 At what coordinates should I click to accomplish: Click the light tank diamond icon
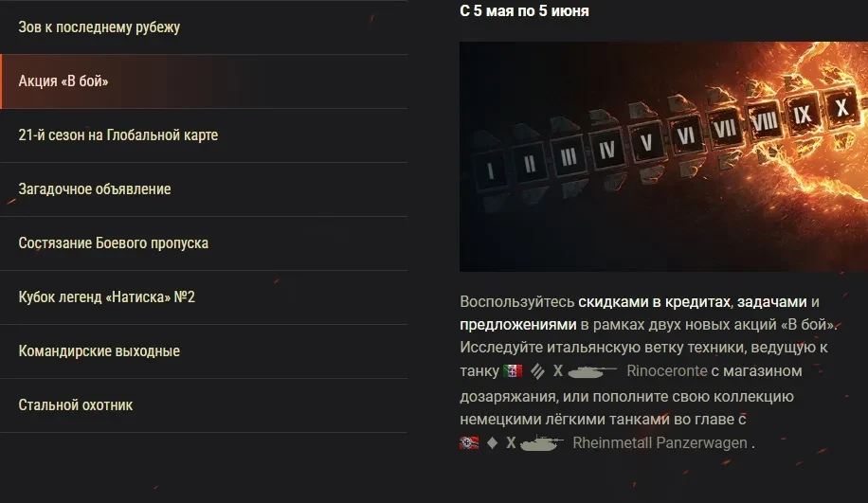click(x=492, y=442)
